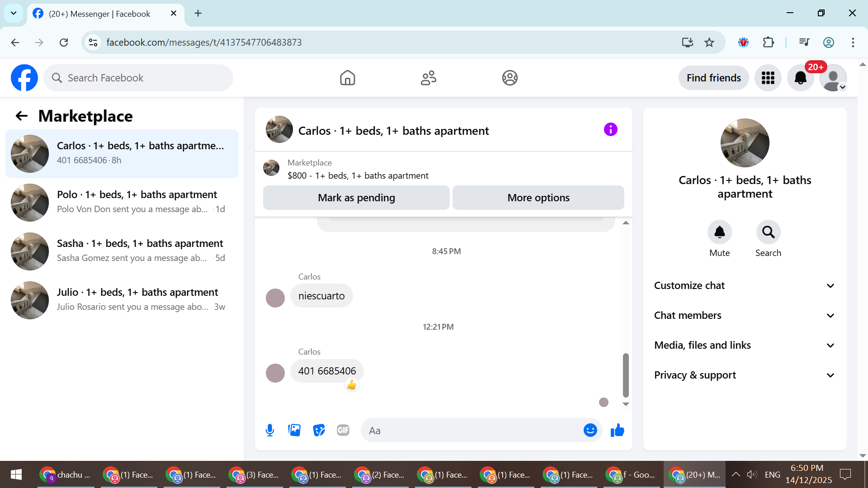Click Carlos avatar beside niescuarto message
This screenshot has width=868, height=488.
click(275, 298)
